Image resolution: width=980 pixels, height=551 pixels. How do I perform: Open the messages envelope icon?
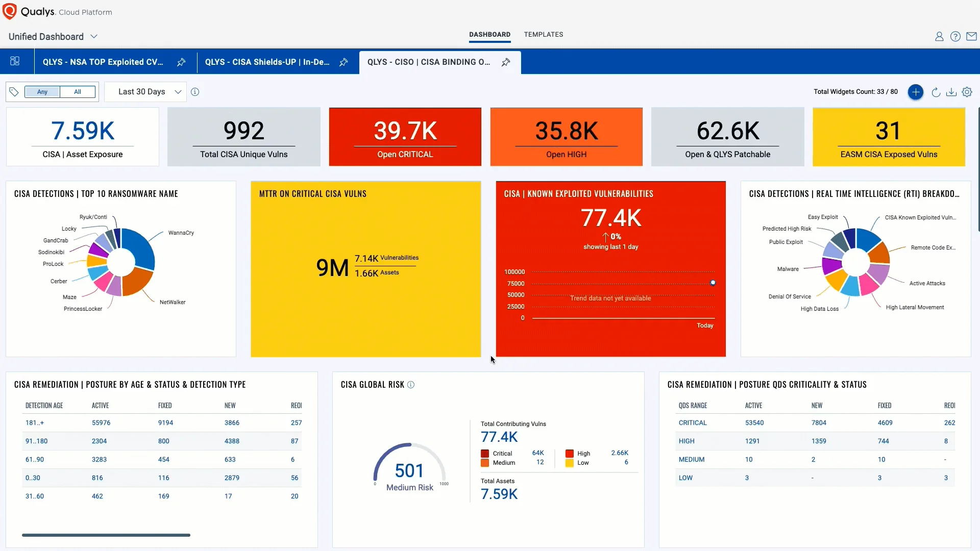point(972,36)
